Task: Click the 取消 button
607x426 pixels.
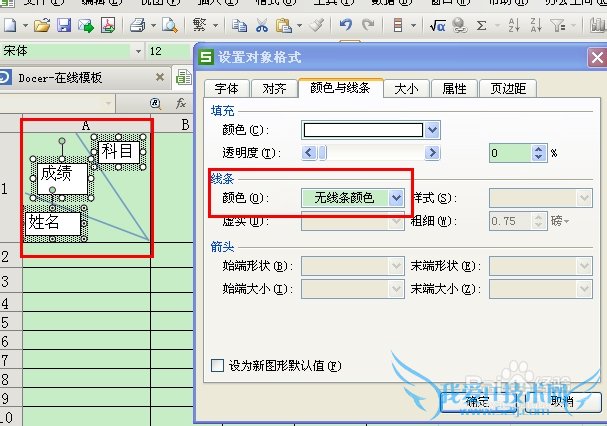Action: pyautogui.click(x=562, y=401)
